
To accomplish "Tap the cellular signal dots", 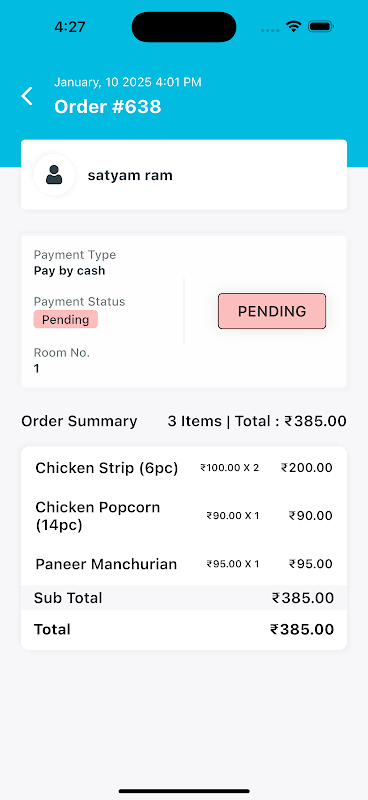I will point(270,31).
